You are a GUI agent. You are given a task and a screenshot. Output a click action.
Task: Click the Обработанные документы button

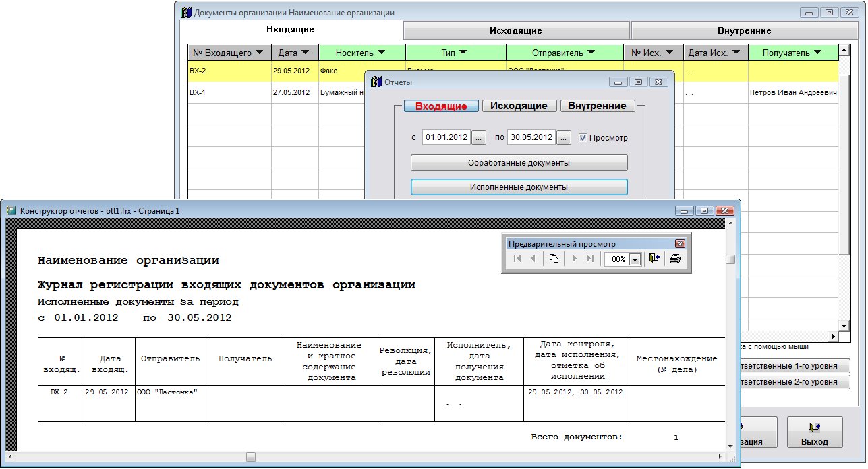pyautogui.click(x=519, y=163)
